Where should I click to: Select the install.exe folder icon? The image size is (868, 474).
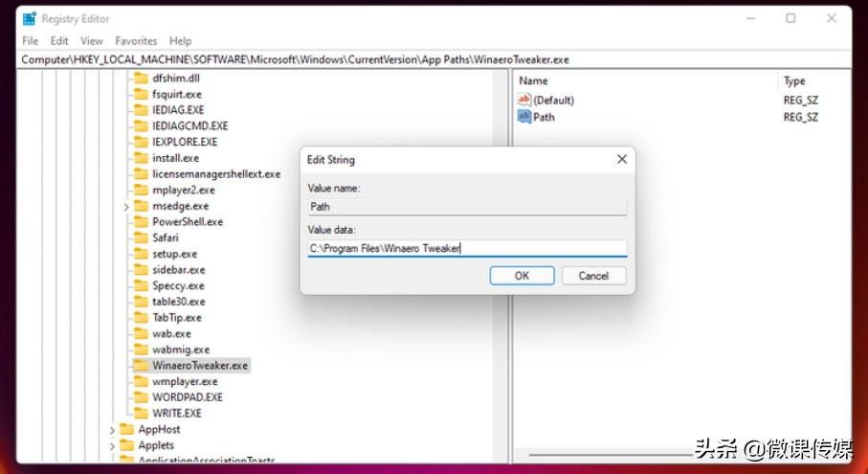[142, 158]
